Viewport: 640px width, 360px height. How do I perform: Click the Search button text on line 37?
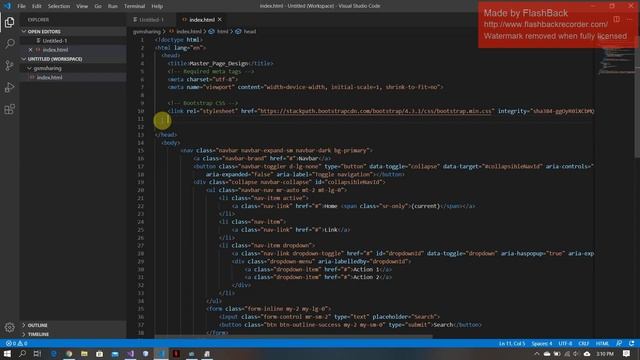point(442,325)
